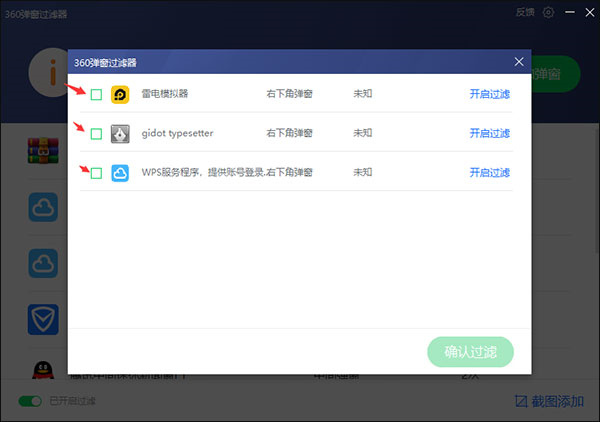Enable 开启过滤 for 雷电模拟器
600x422 pixels.
pos(490,94)
